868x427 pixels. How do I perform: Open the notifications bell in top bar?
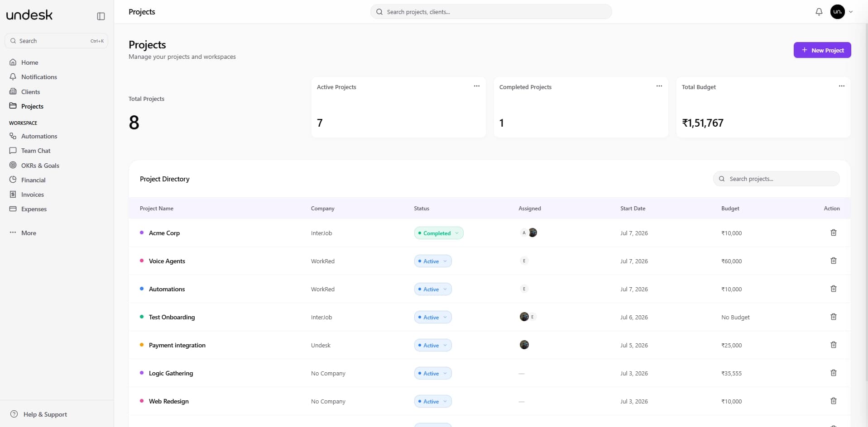(x=819, y=12)
